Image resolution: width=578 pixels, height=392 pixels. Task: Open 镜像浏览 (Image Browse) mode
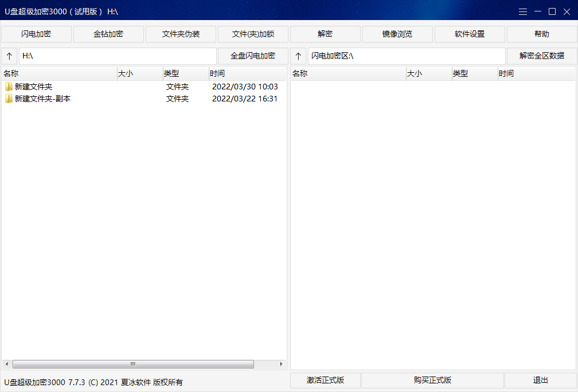coord(397,34)
